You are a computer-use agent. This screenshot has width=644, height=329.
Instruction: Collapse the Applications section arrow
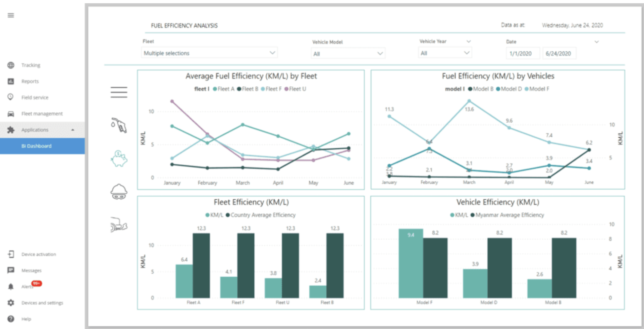73,130
